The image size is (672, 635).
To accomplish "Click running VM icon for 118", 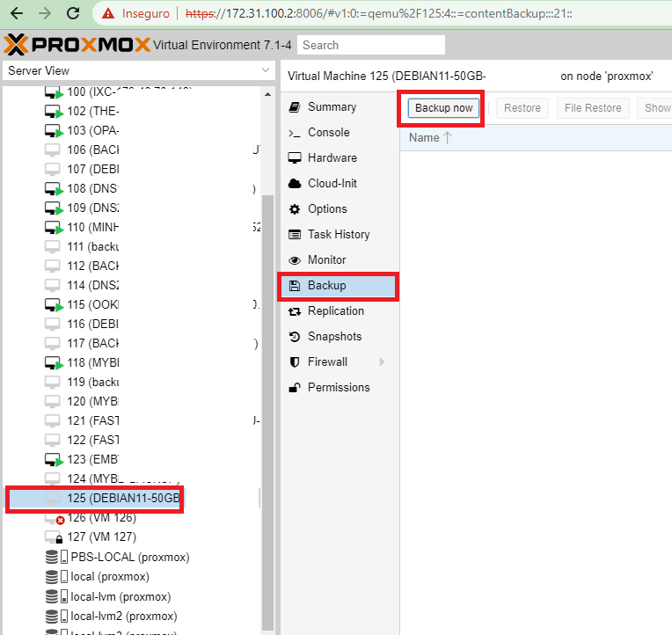I will coord(54,363).
